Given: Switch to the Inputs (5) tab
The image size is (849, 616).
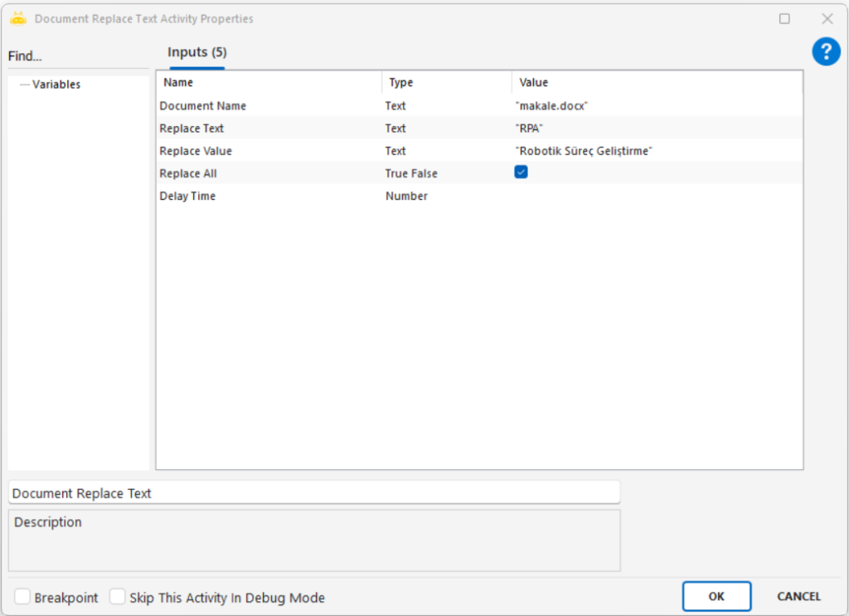Looking at the screenshot, I should click(196, 53).
